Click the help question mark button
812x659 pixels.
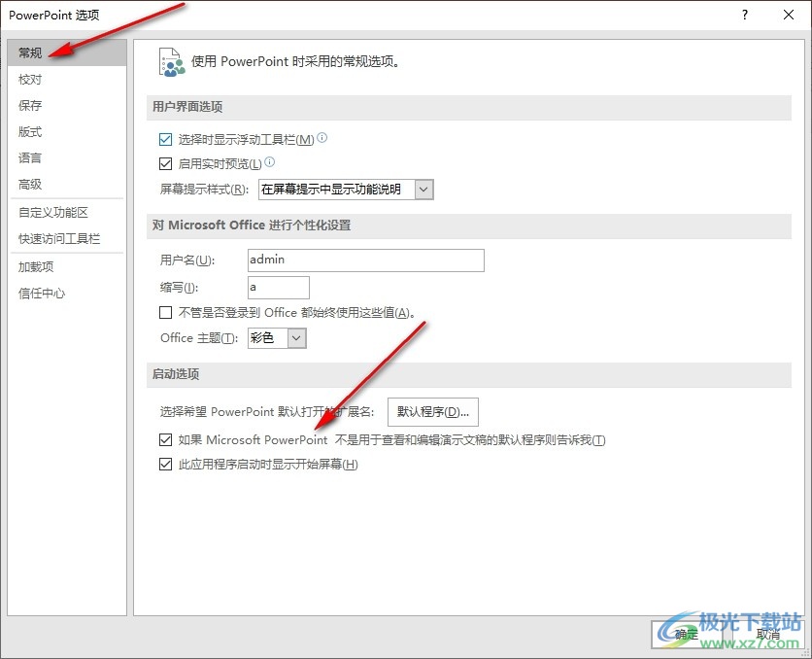click(x=745, y=16)
